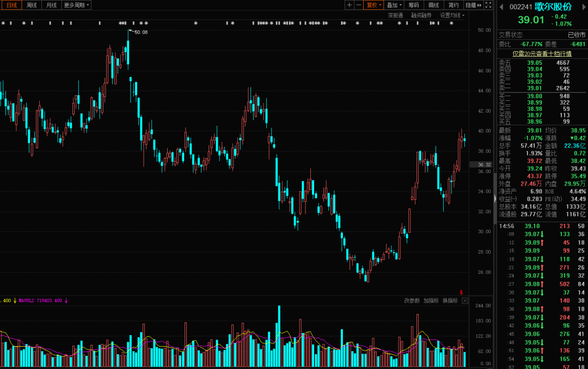Close the volume indicator panel
Viewport: 588px width, 369px height.
coord(465,300)
